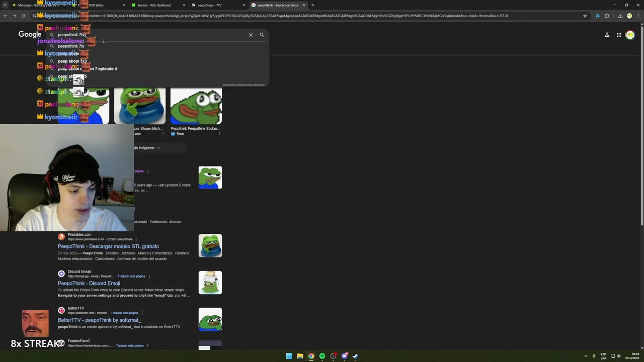
Task: Translate the FrankerFaceZ result page
Action: tap(129, 345)
